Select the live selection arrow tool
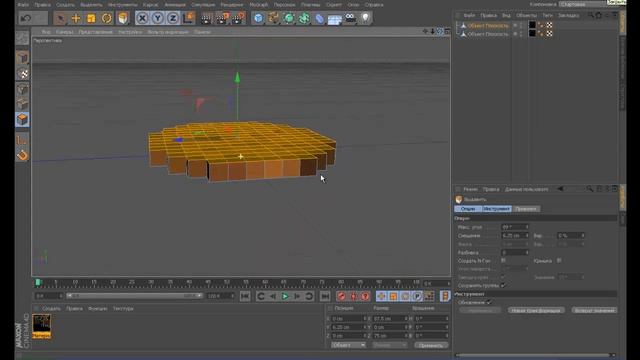This screenshot has height=360, width=640. click(x=60, y=18)
